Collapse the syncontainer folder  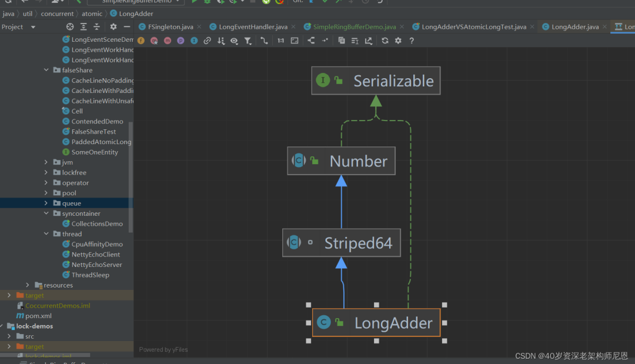[x=46, y=213]
